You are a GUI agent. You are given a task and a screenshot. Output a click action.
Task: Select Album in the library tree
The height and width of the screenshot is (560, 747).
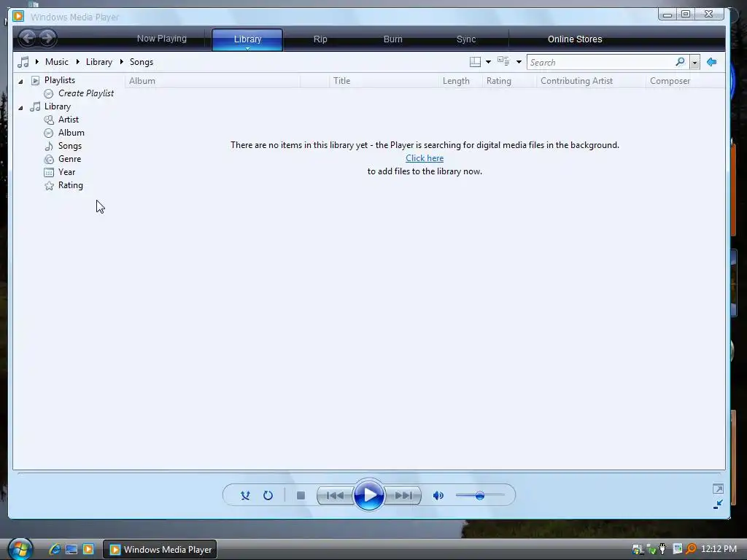(x=71, y=133)
